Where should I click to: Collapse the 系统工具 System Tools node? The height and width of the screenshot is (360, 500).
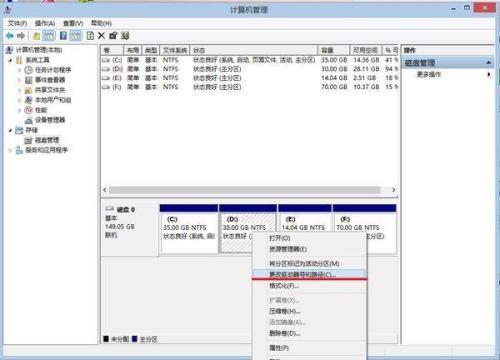coord(10,60)
